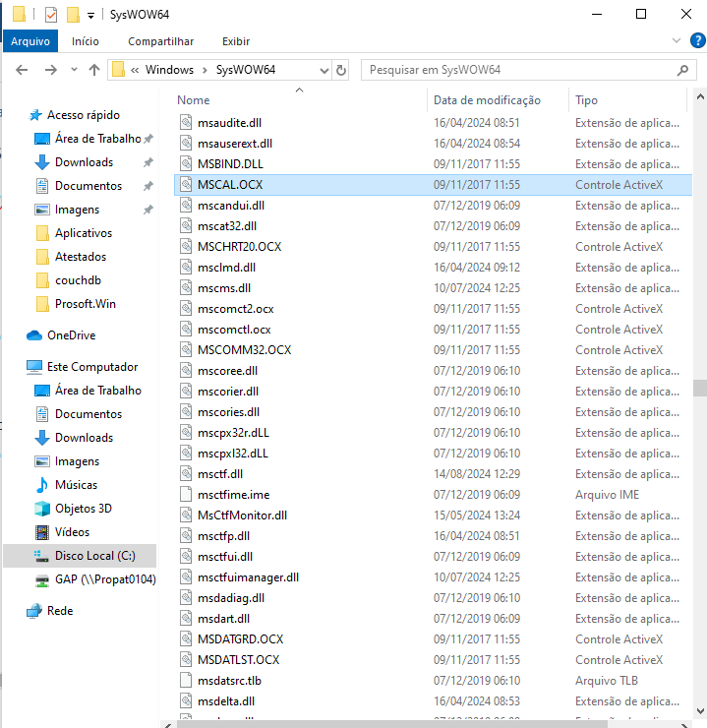Image resolution: width=707 pixels, height=728 pixels.
Task: Select Este Computador in navigation pane
Action: pos(92,367)
